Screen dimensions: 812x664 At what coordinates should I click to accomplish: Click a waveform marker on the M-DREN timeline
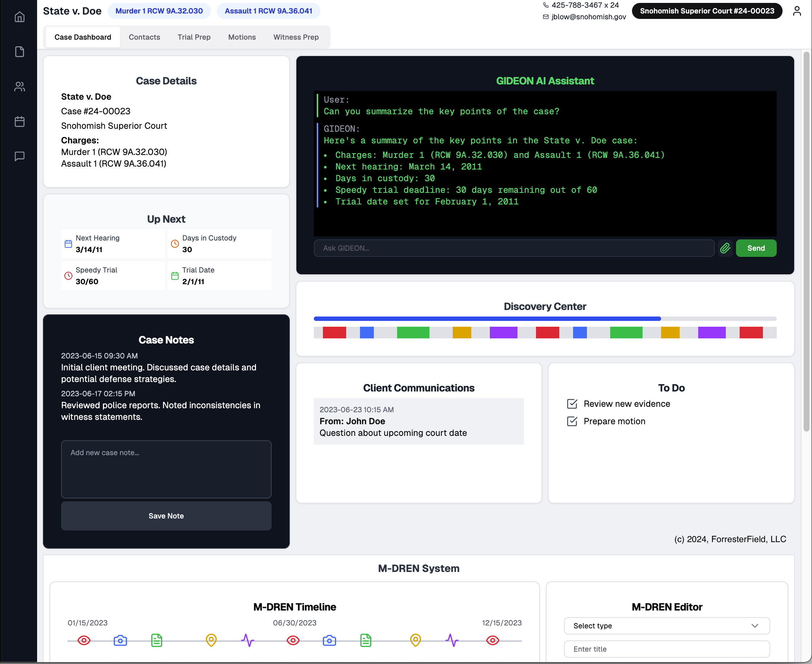tap(248, 640)
